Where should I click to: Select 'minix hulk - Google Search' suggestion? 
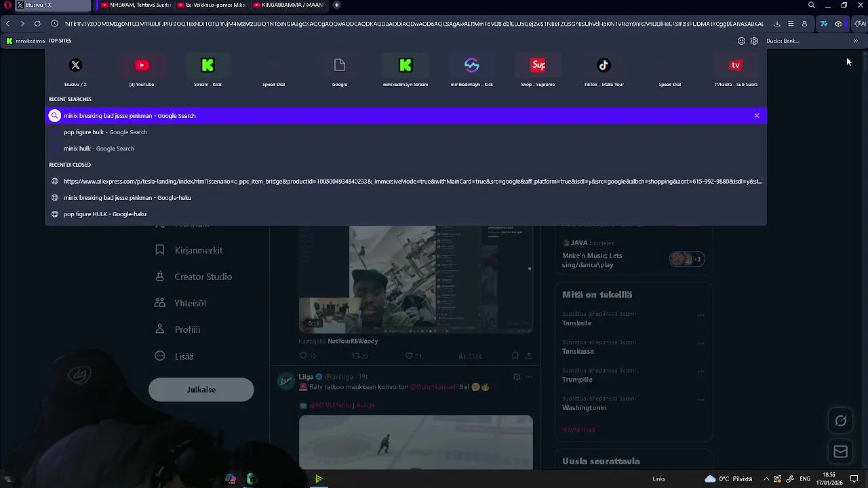[406, 148]
